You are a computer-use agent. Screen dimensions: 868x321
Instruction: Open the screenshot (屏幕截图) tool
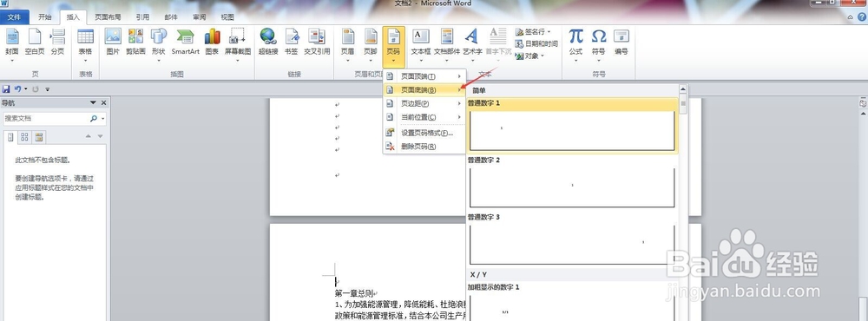click(x=238, y=43)
